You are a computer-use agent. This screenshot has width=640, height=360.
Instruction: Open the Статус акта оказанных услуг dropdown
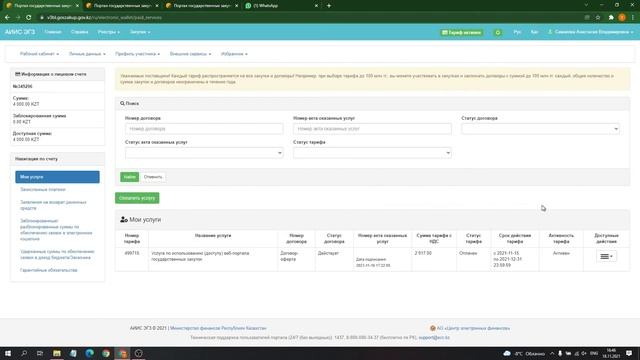point(204,153)
